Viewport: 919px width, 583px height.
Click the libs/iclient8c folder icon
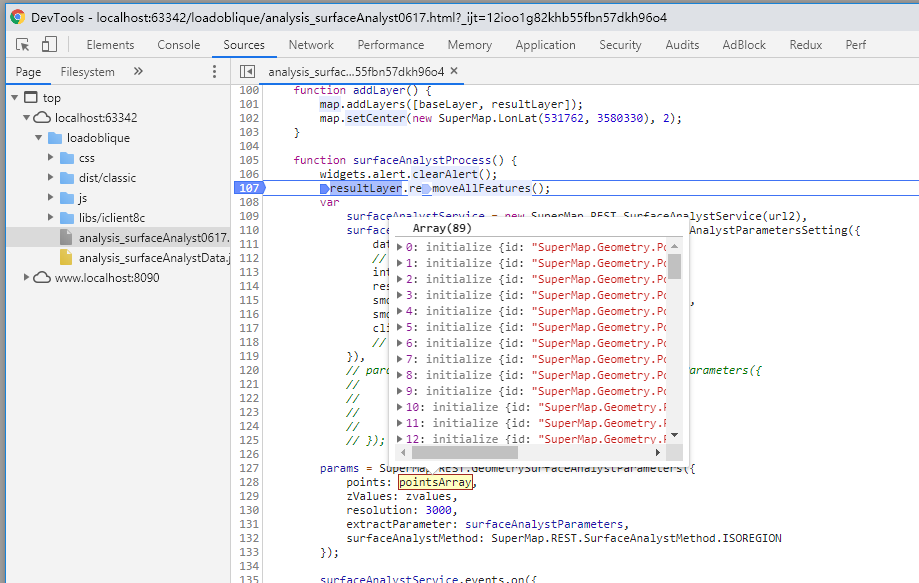[x=67, y=217]
